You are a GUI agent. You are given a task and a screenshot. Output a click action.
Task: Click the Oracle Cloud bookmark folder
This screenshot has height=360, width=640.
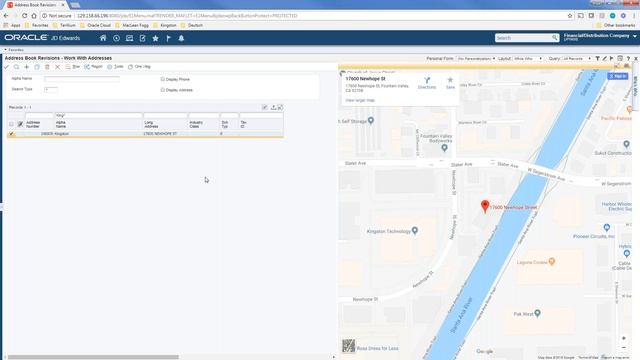(96, 25)
